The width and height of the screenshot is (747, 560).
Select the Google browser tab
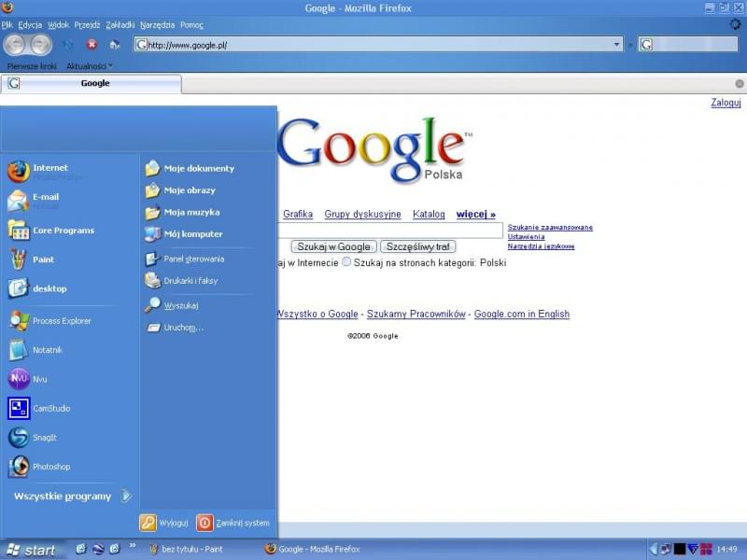(x=92, y=83)
